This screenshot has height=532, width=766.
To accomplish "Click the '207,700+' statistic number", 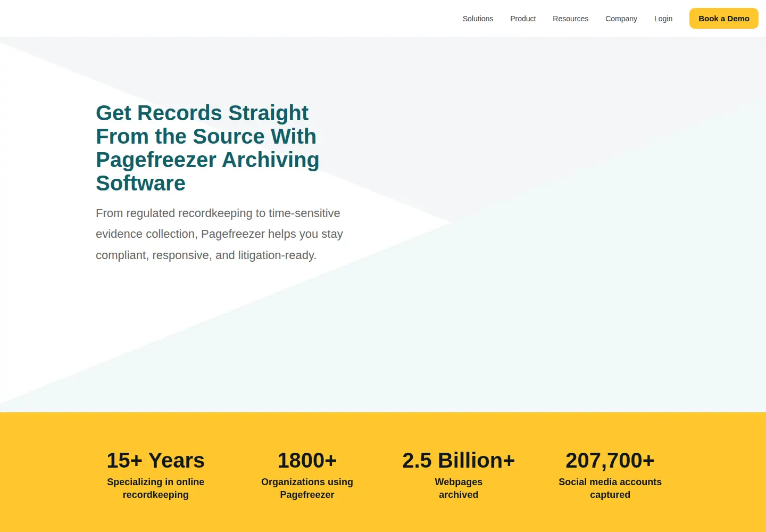I will click(x=610, y=461).
